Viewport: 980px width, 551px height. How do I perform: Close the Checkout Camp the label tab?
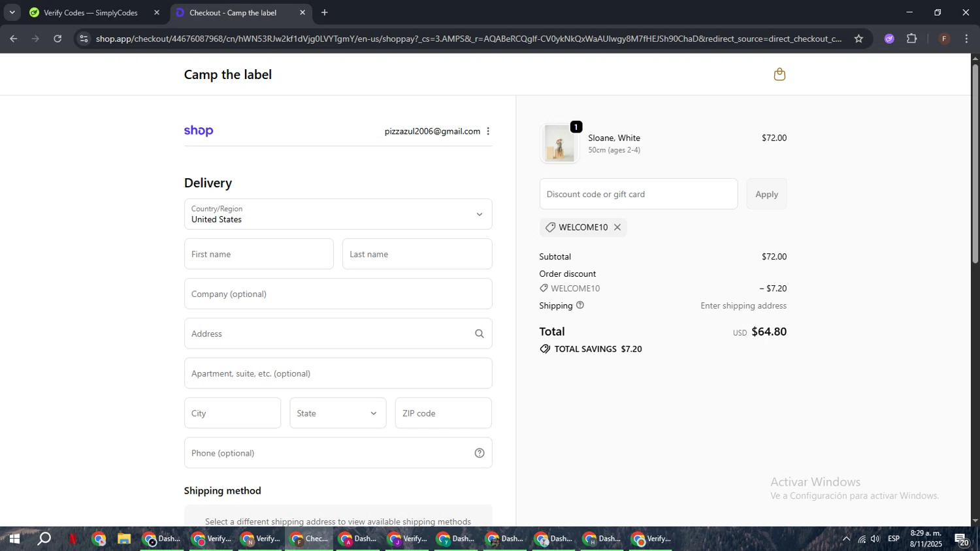pos(302,12)
